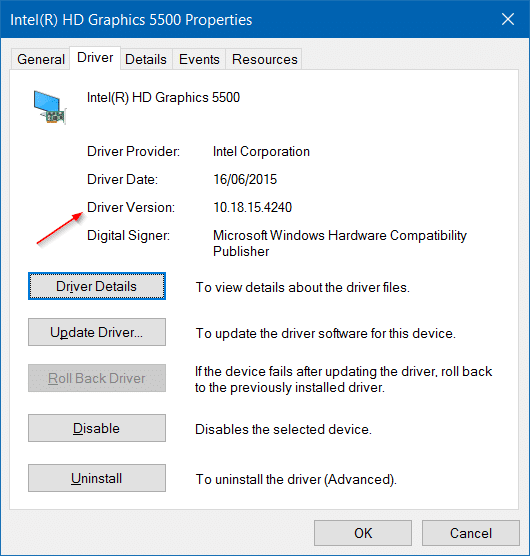
Task: Click the 'Driver Version:' label
Action: pos(131,207)
